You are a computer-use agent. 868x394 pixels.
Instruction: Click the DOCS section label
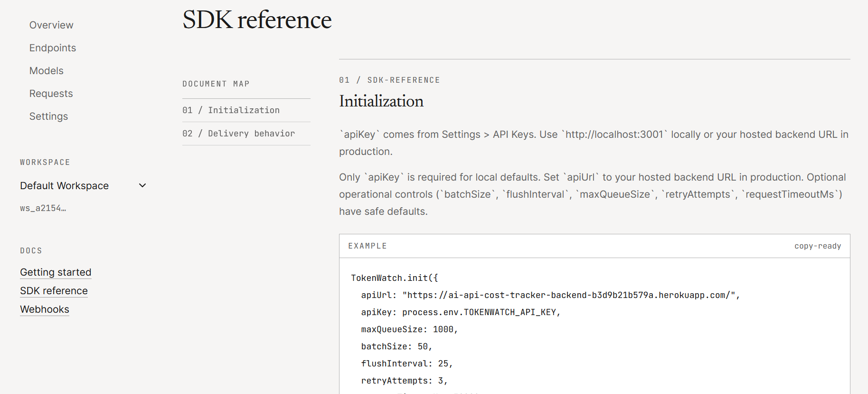coord(31,251)
